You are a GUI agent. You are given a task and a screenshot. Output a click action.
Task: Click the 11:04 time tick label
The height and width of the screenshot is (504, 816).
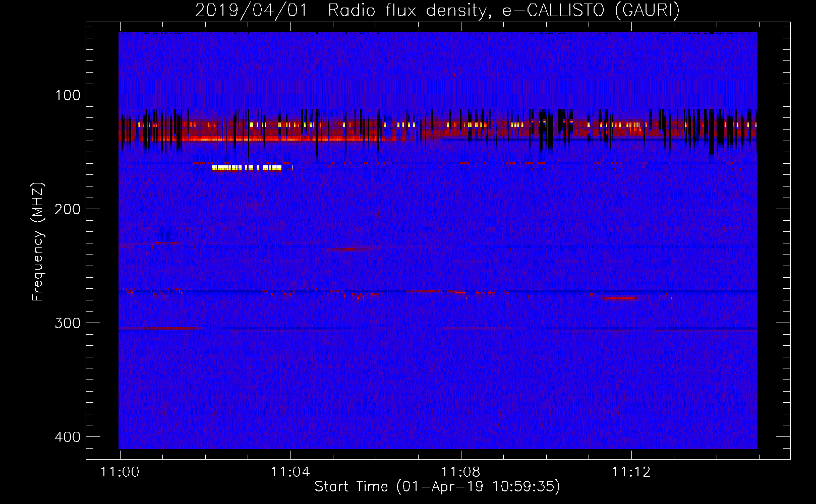coord(290,472)
